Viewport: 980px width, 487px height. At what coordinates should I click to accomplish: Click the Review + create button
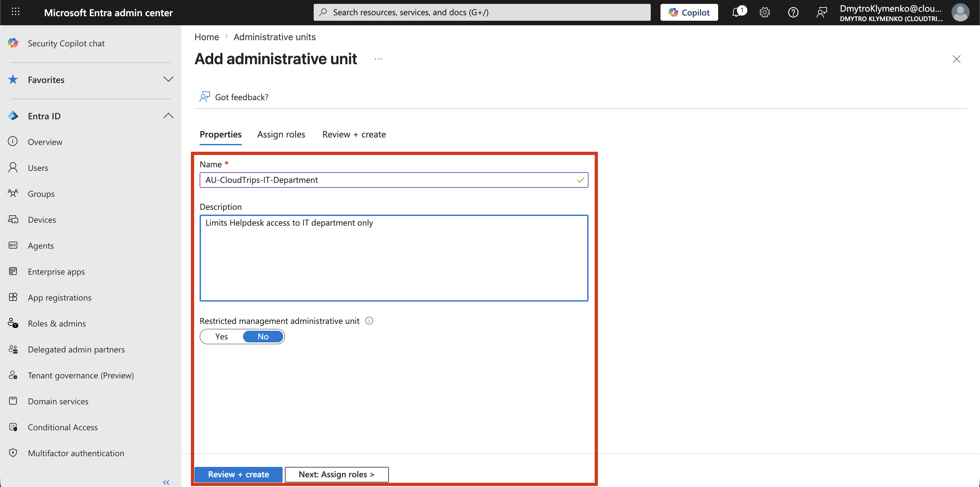point(238,474)
